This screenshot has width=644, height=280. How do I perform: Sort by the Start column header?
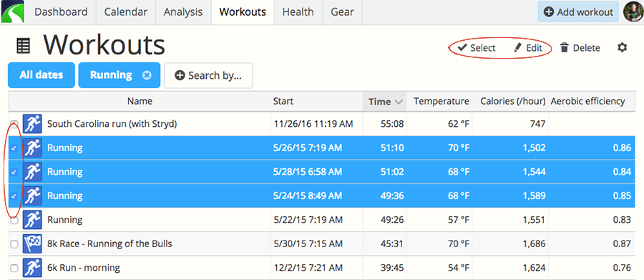(x=317, y=101)
